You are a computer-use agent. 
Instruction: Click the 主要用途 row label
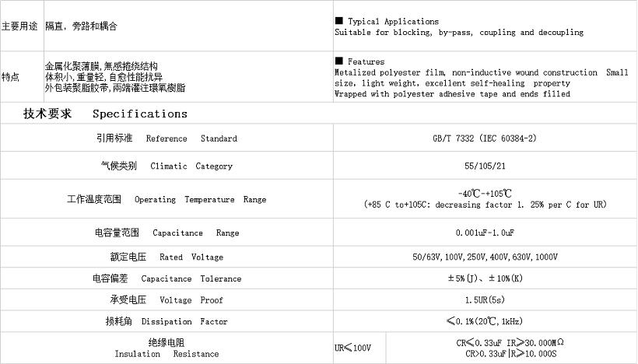[x=19, y=26]
